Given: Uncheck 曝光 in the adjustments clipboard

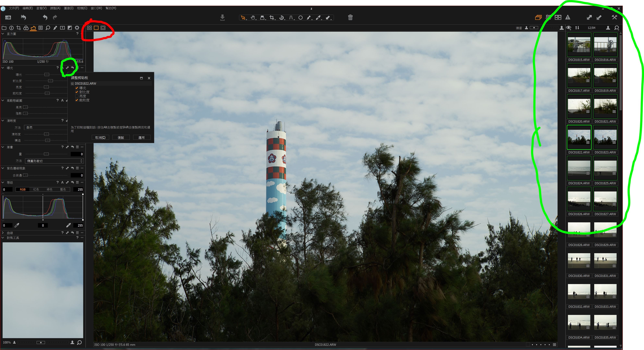Looking at the screenshot, I should 77,88.
